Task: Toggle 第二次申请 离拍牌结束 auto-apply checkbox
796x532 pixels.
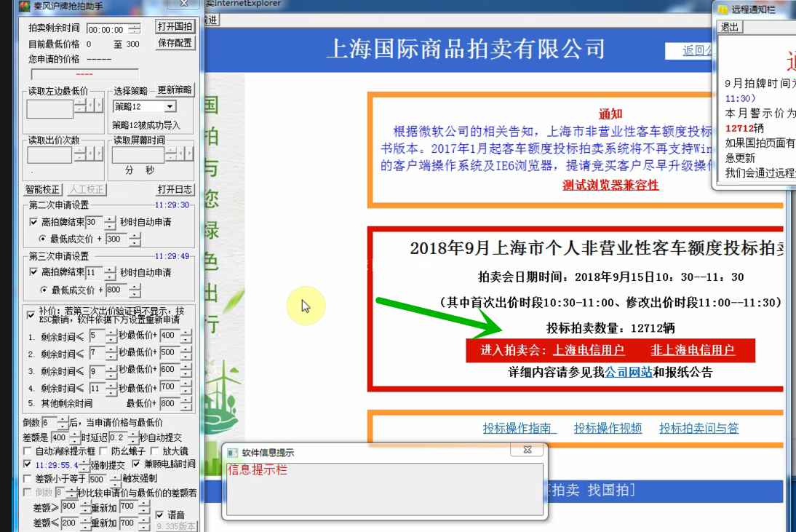Action: pos(33,222)
